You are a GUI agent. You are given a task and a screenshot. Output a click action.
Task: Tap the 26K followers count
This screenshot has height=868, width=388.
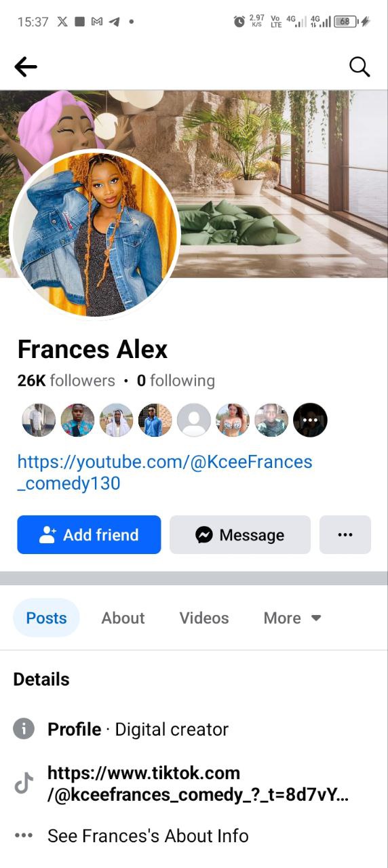click(x=66, y=380)
